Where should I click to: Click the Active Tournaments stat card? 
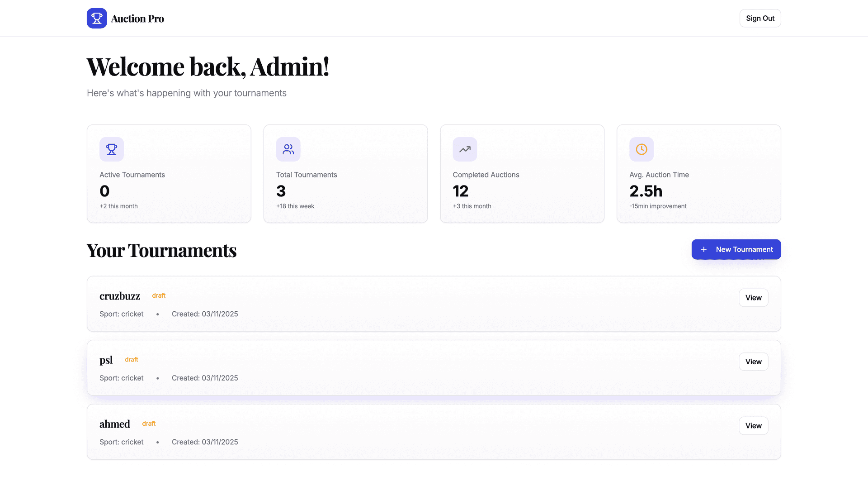(169, 174)
